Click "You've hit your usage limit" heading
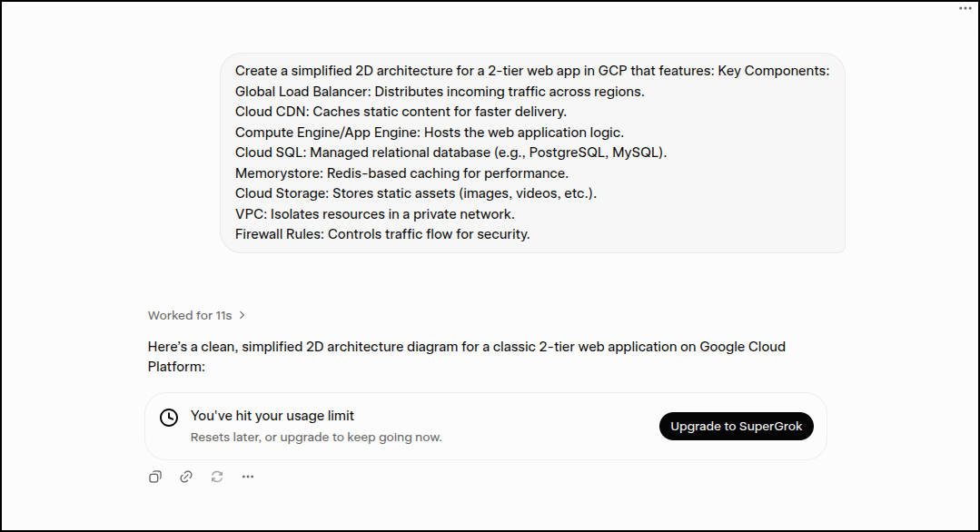The width and height of the screenshot is (980, 532). point(272,416)
